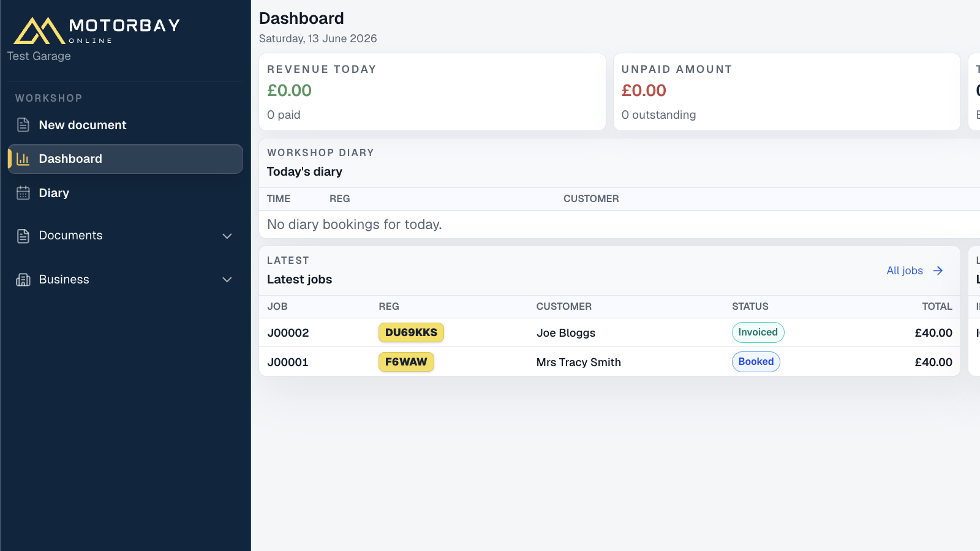This screenshot has width=980, height=551.
Task: Open job J00002
Action: (288, 333)
